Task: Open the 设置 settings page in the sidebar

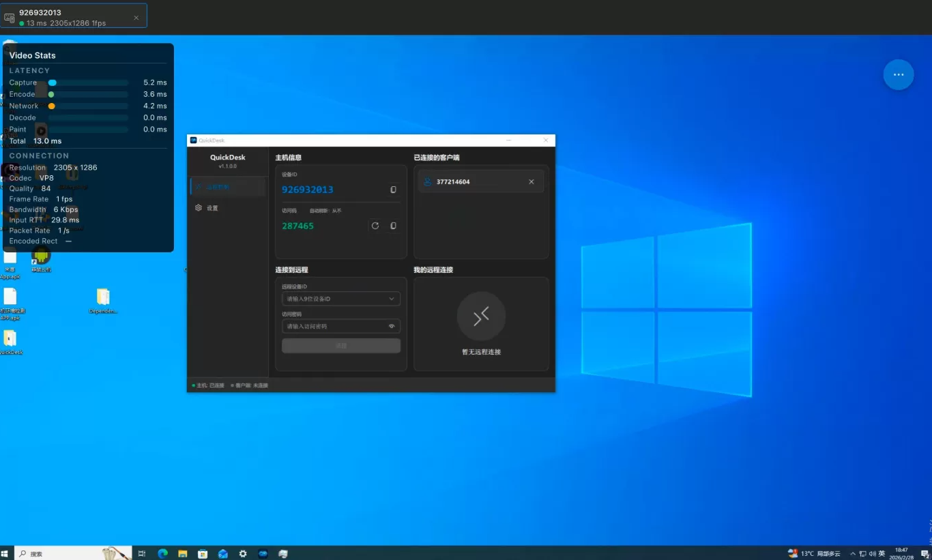Action: pyautogui.click(x=228, y=208)
